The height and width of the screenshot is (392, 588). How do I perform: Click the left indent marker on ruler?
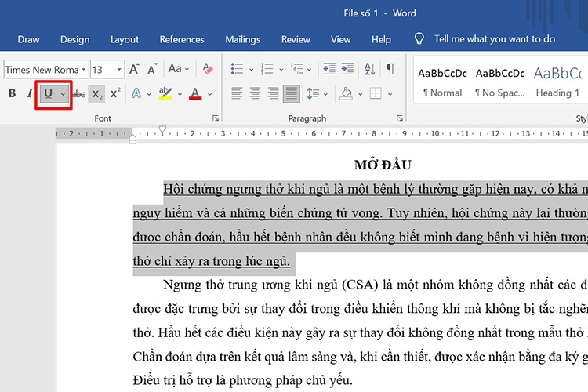[132, 140]
